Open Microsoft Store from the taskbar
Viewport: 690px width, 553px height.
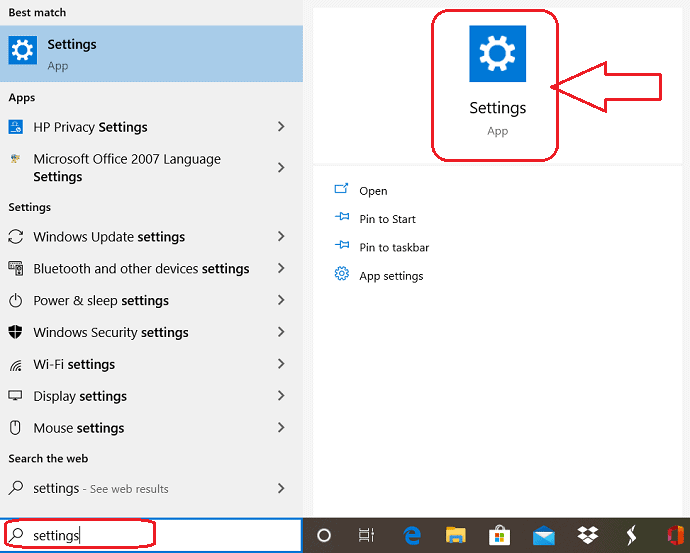click(x=499, y=535)
